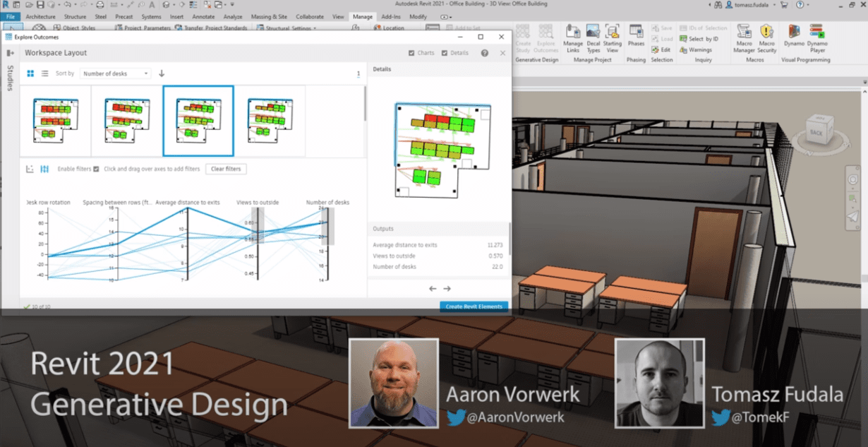Click the Details panel layout preview
The width and height of the screenshot is (868, 447).
[443, 152]
